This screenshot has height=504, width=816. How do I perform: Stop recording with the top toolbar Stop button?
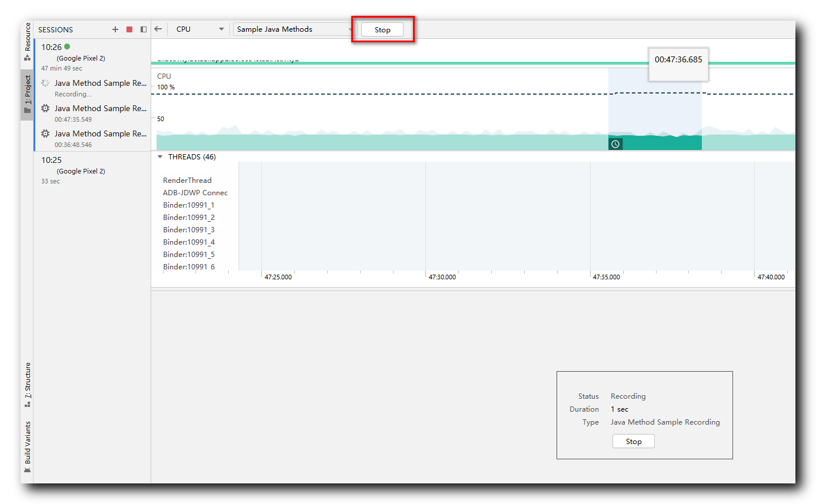(x=382, y=29)
